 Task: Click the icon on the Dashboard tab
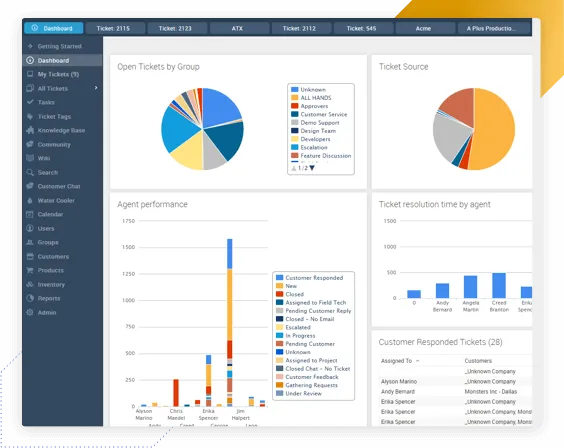[35, 28]
